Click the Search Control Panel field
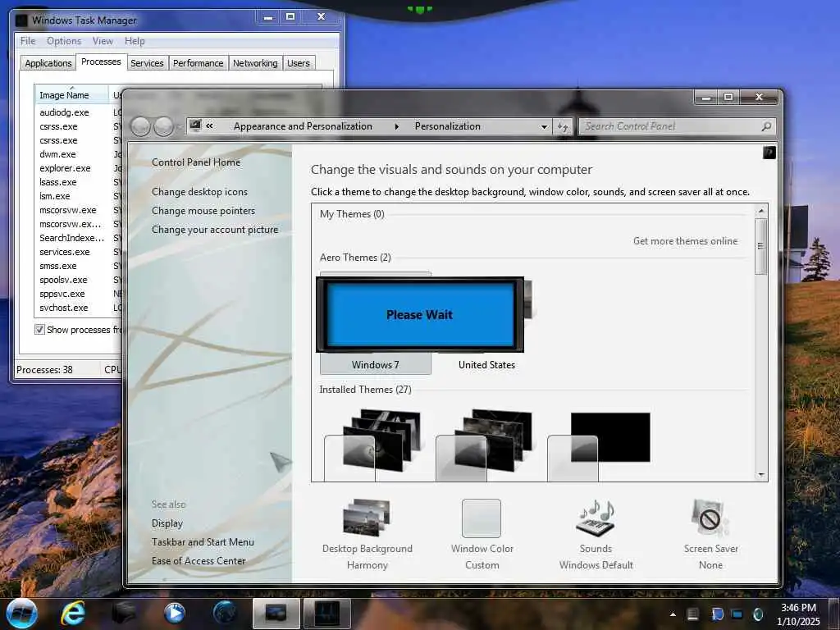 (677, 126)
